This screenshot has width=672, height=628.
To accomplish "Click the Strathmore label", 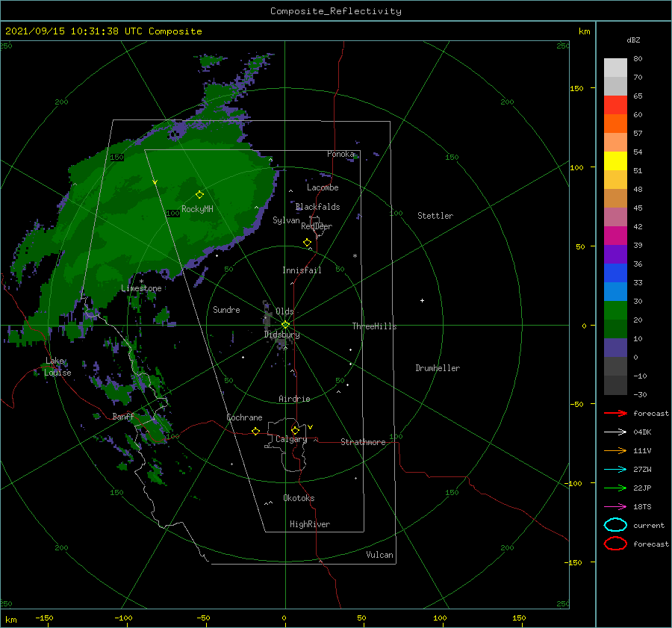I will [363, 442].
